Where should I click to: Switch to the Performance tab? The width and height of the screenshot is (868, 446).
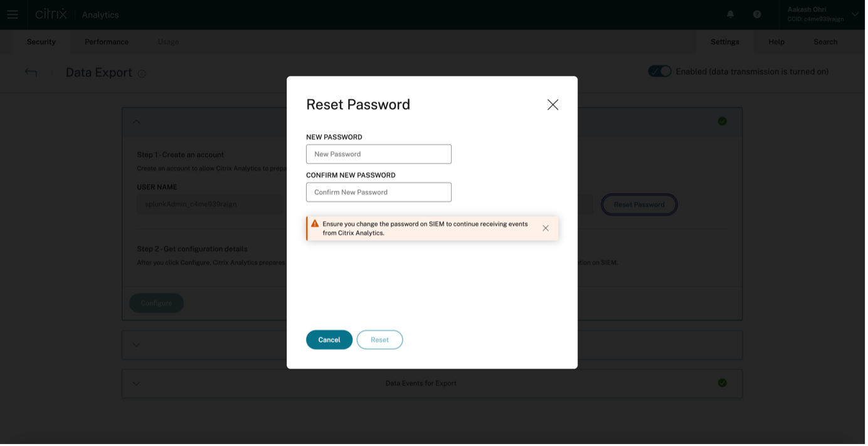pos(107,41)
